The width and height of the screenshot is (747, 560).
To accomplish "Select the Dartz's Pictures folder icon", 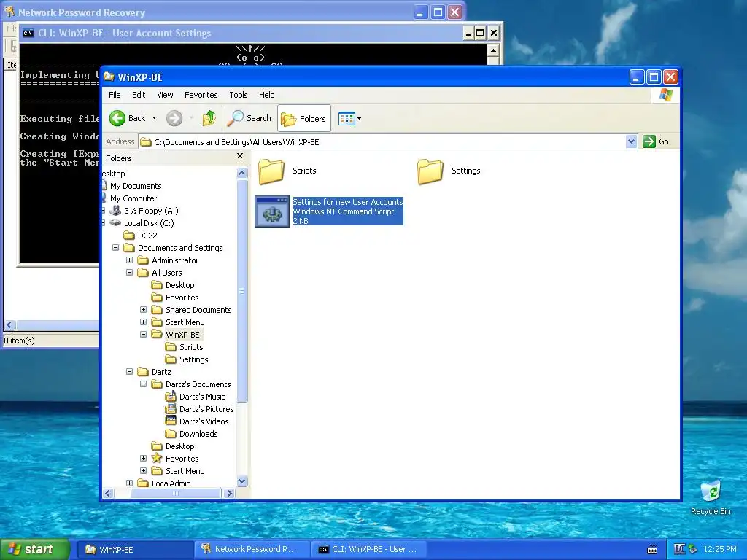I will coord(171,408).
